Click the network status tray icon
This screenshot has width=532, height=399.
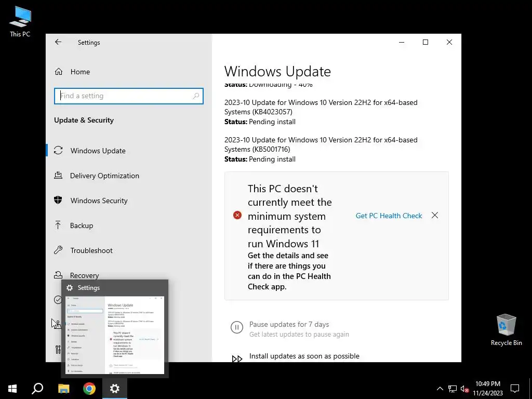[453, 389]
